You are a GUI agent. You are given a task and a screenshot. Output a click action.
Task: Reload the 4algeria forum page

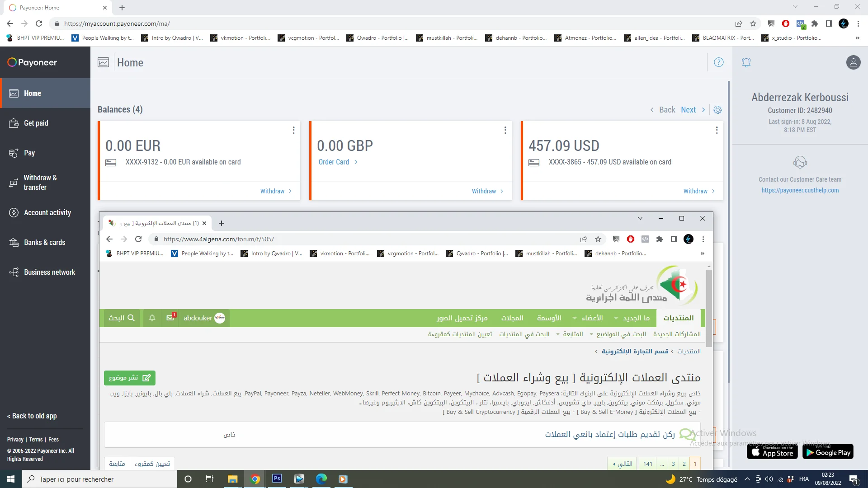[x=138, y=239]
